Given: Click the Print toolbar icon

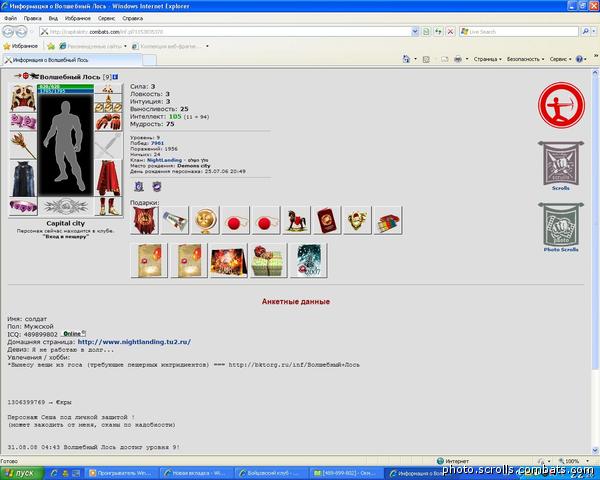Looking at the screenshot, I should [x=458, y=59].
